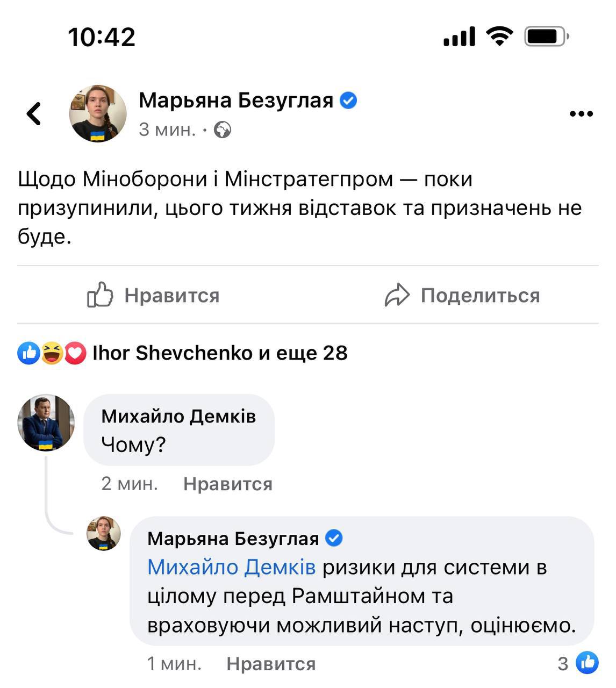
Task: Open reactions list 'Ihor Shevchenko и еще 28'
Action: [220, 353]
